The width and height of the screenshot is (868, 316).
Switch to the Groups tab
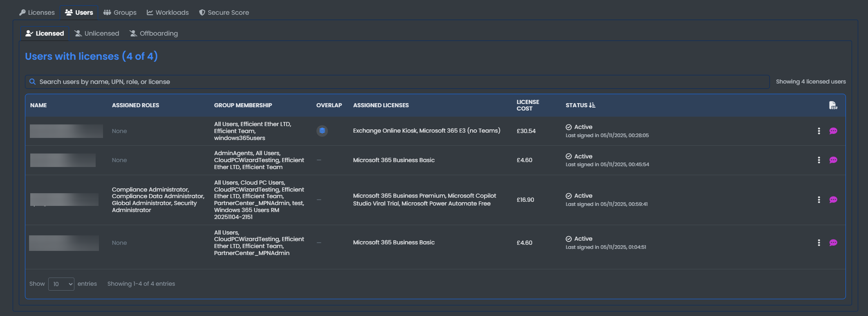pos(120,13)
